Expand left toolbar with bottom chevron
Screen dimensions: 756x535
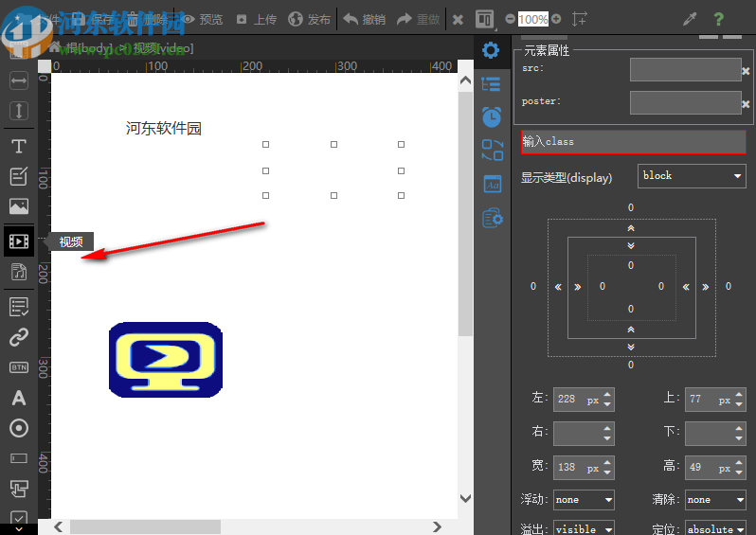coord(19,529)
